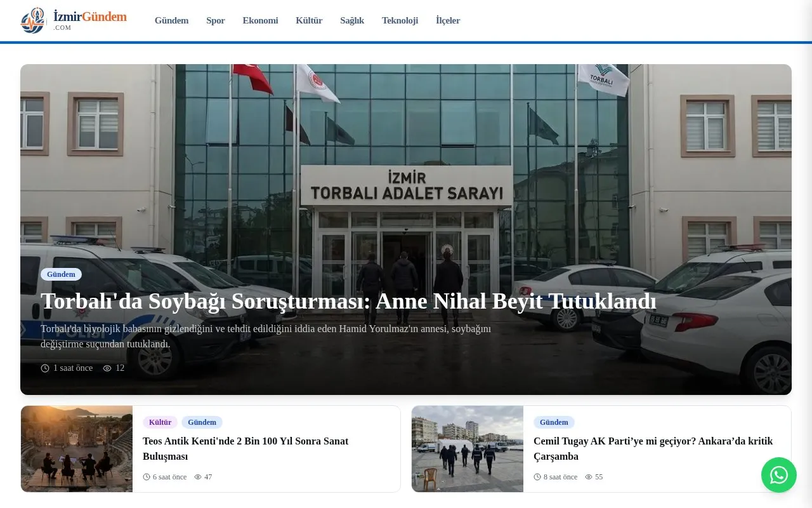This screenshot has width=812, height=508.
Task: Open headline about Anne Nihal Beyit Tutuklandı
Action: point(348,301)
